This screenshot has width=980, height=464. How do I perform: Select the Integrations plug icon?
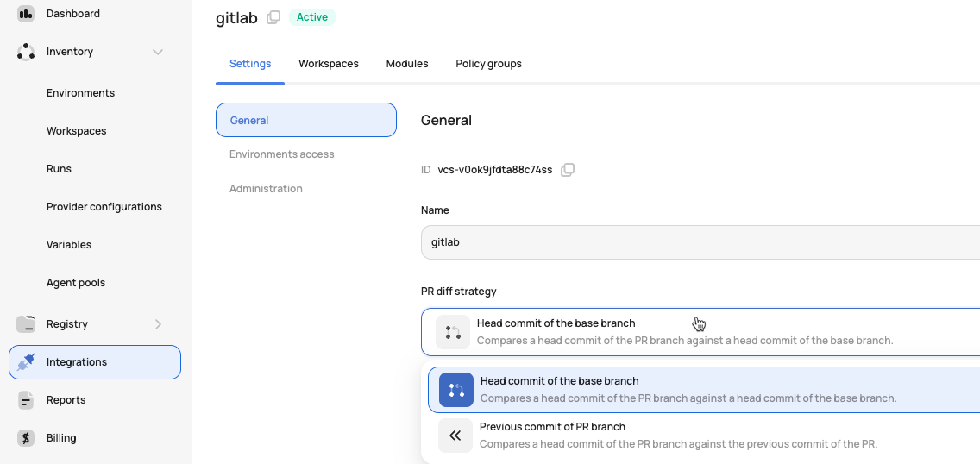pyautogui.click(x=26, y=362)
